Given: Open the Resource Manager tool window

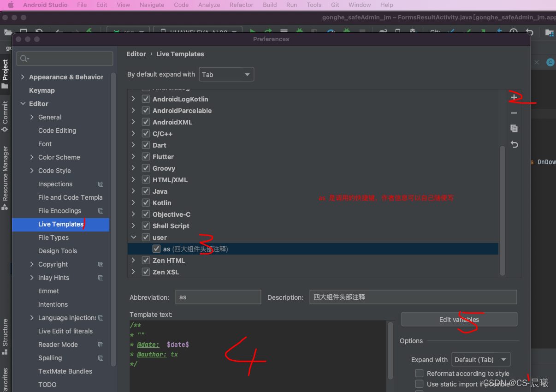Looking at the screenshot, I should (x=5, y=178).
